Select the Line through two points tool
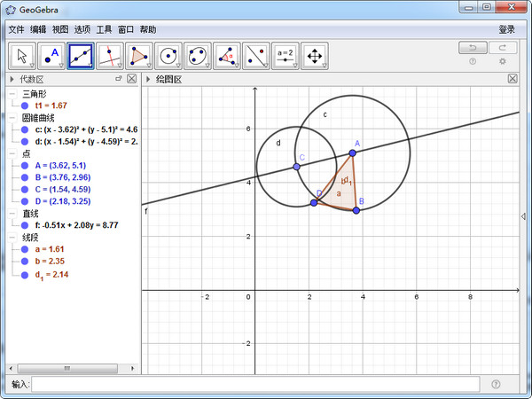Viewport: 532px width, 399px height. coord(82,57)
